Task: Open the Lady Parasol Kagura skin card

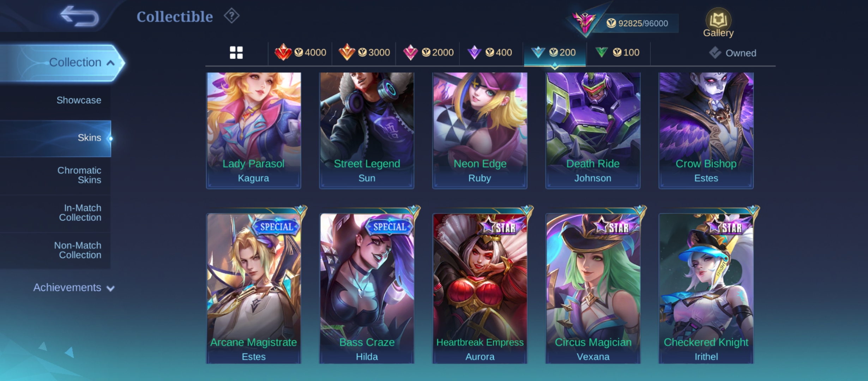Action: pos(253,130)
